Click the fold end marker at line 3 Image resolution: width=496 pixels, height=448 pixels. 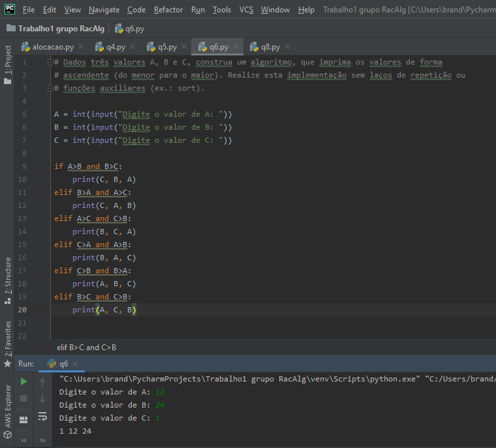pyautogui.click(x=50, y=88)
